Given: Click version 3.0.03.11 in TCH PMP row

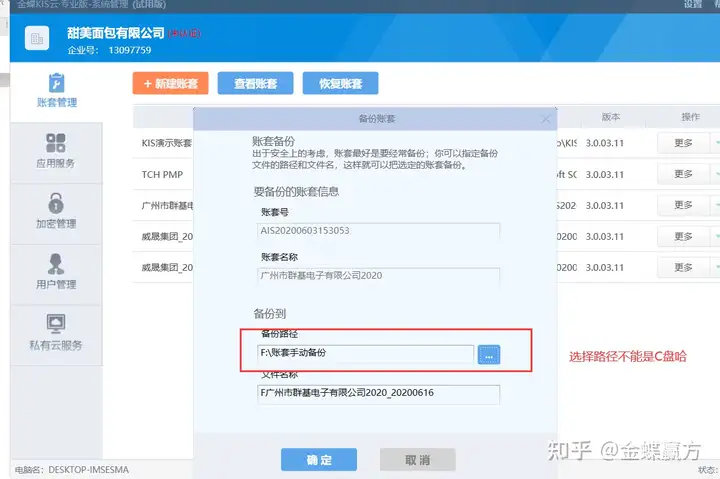Looking at the screenshot, I should [605, 175].
